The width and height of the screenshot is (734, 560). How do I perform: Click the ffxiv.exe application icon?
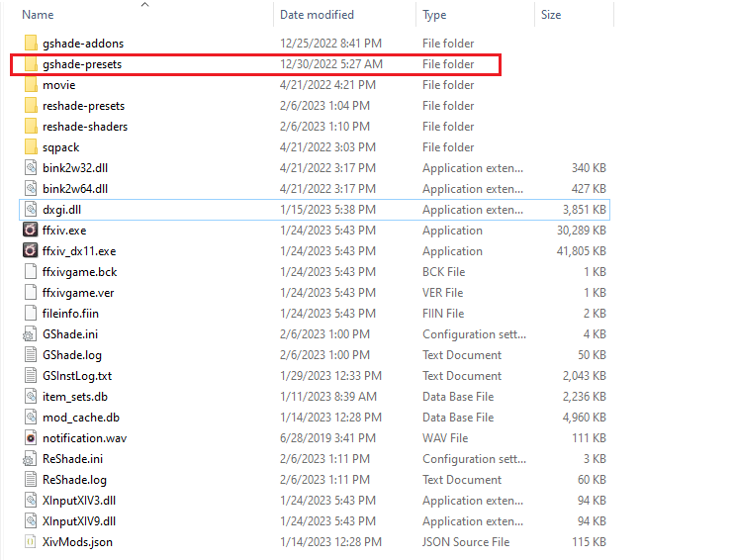pos(30,231)
